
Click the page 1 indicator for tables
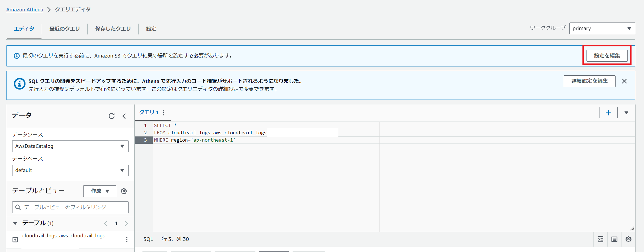pyautogui.click(x=116, y=224)
